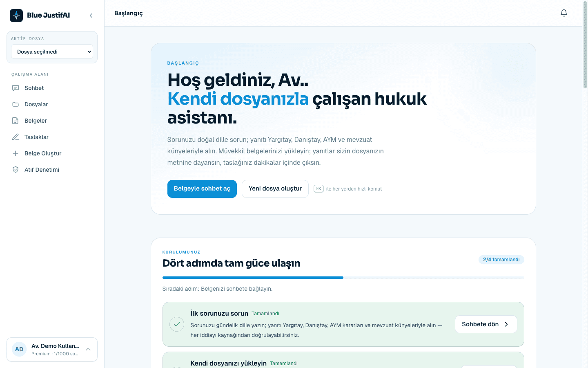Click the Sohbet chat bubble icon

point(16,88)
